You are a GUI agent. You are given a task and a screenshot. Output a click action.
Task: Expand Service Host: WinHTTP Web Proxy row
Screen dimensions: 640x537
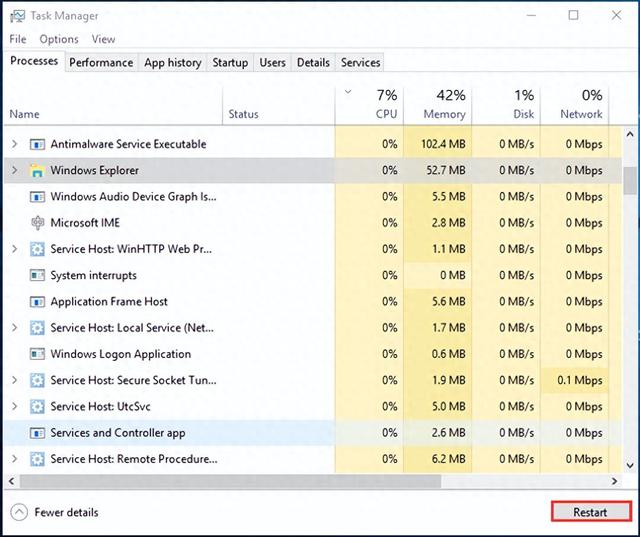[x=14, y=249]
